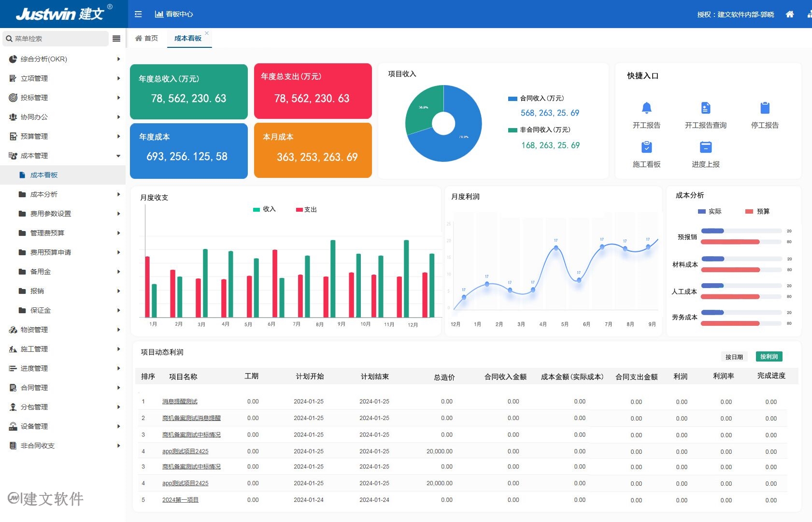Click the 成本分析 folder icon
812x522 pixels.
point(22,194)
